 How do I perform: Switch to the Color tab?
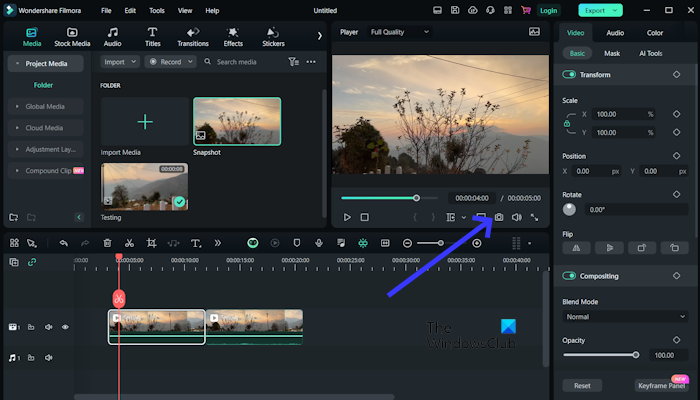(x=654, y=33)
